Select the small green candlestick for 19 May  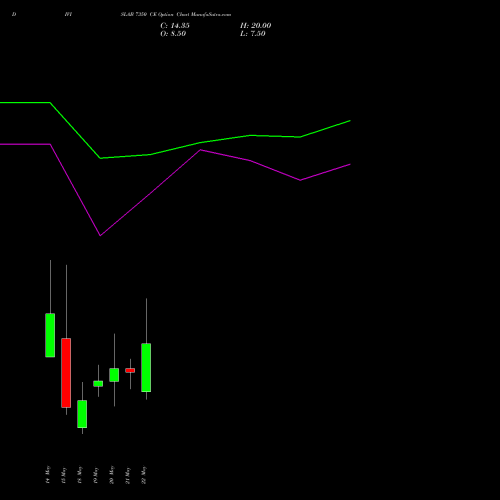[98, 384]
